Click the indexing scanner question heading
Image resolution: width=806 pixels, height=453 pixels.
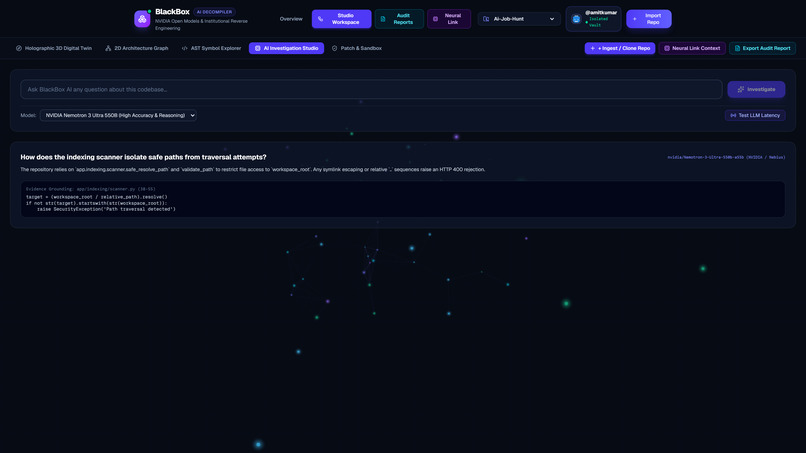click(143, 157)
